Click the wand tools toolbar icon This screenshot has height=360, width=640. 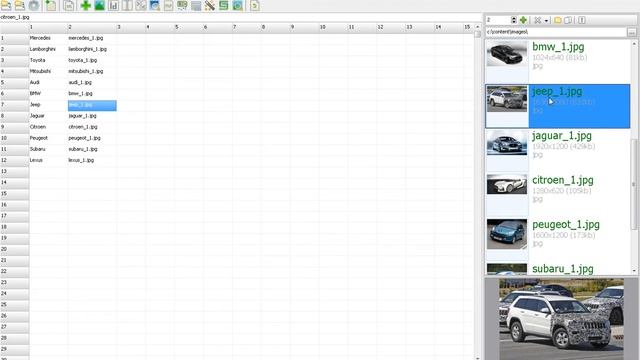210,5
